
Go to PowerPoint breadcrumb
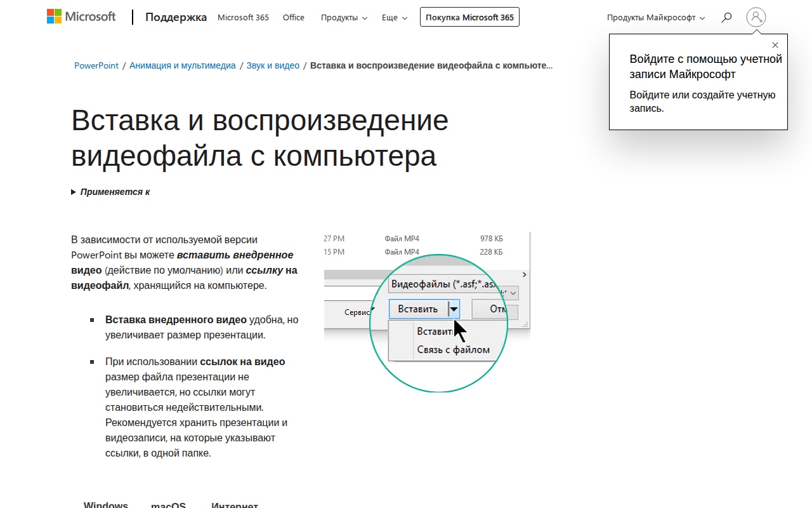96,65
